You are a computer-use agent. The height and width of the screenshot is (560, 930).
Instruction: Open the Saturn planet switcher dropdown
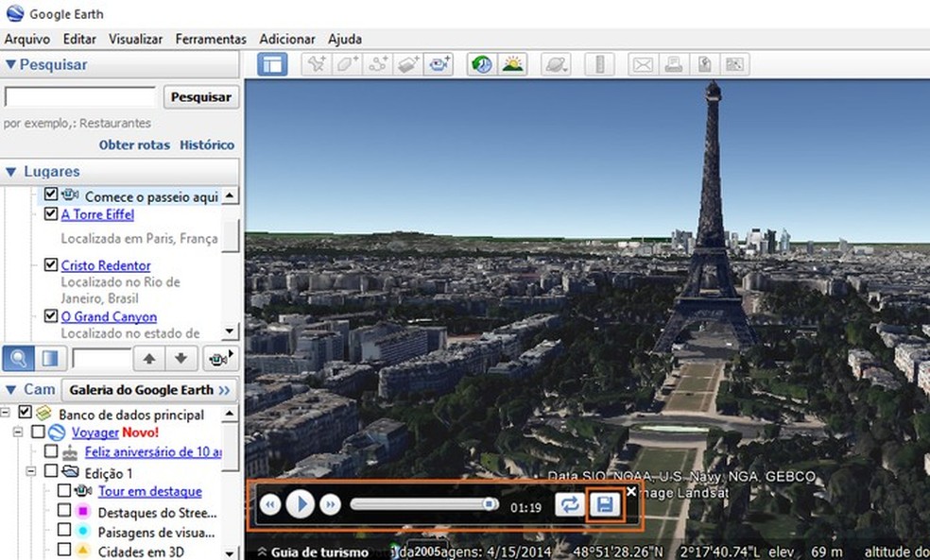pos(556,63)
